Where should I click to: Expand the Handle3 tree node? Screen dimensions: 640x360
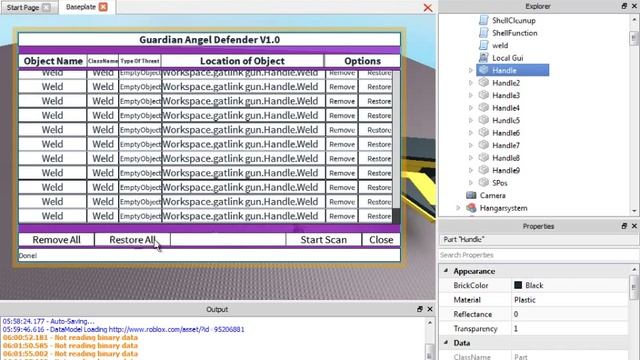(x=470, y=95)
